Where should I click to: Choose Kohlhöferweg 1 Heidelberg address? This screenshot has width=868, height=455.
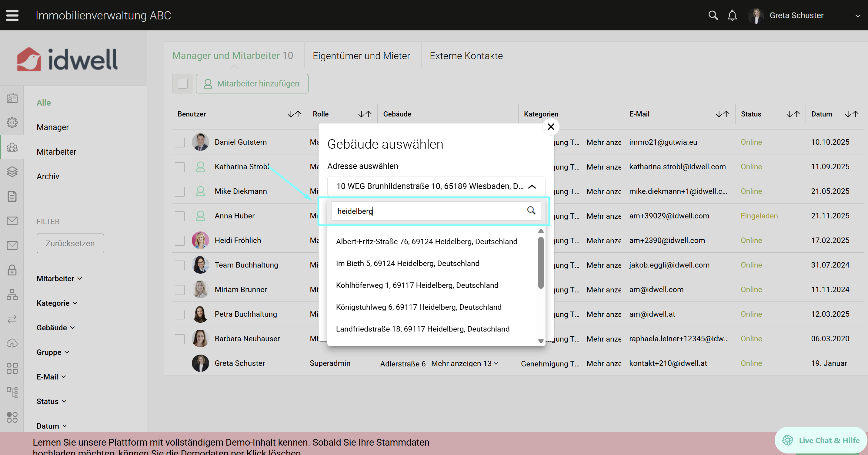point(417,285)
